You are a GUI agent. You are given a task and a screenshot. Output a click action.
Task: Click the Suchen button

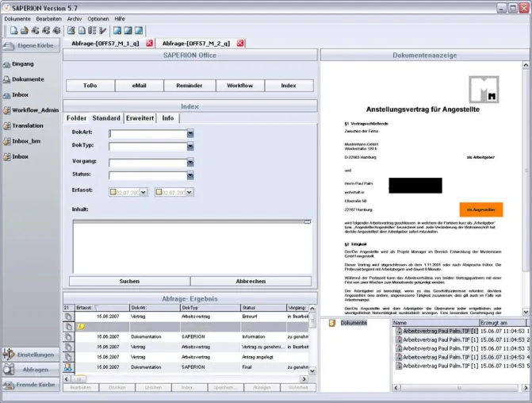click(129, 281)
